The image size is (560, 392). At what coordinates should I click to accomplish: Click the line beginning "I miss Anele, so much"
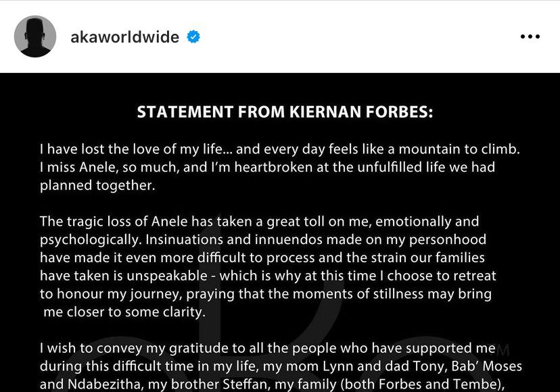(x=267, y=166)
